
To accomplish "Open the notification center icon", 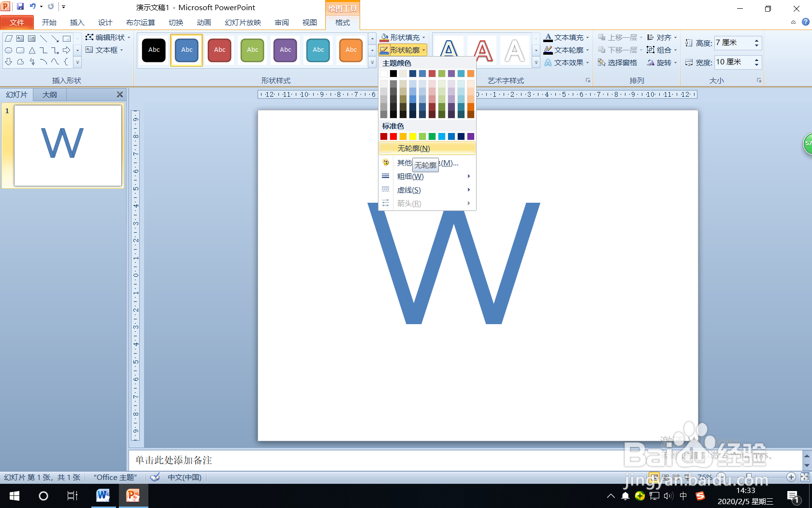I will tap(794, 496).
